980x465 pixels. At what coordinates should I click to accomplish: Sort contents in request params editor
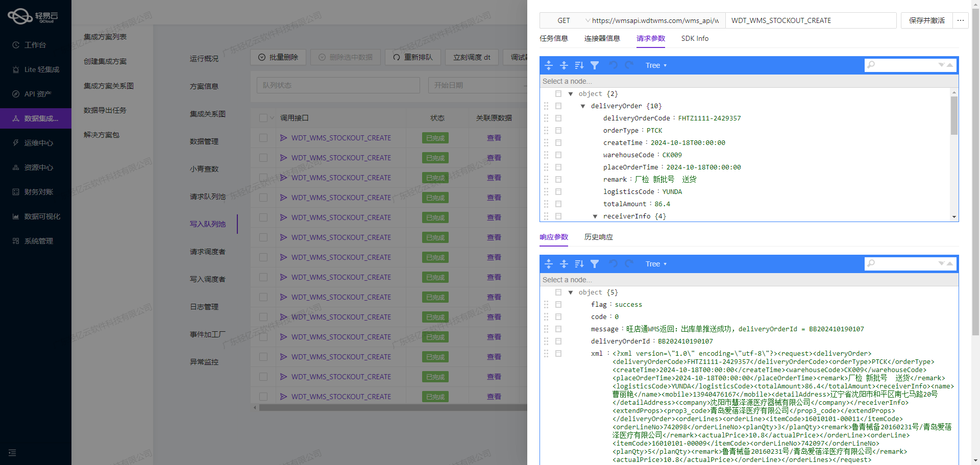coord(579,65)
